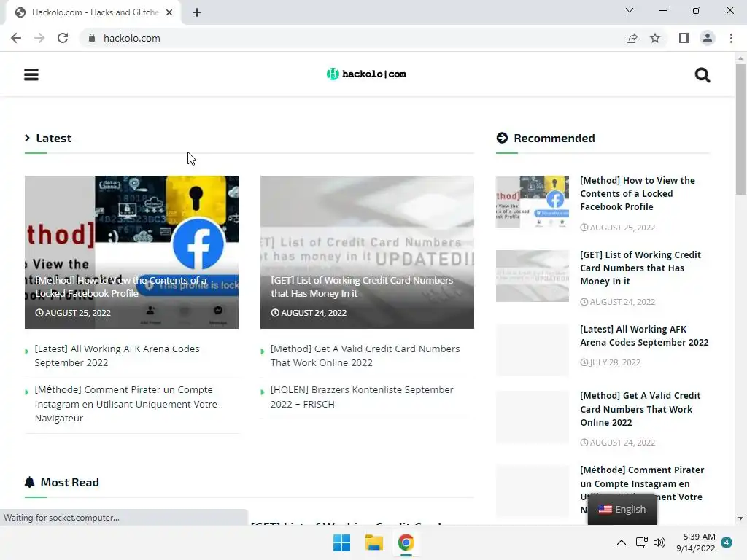
Task: Click the hackolo.com logo
Action: point(366,74)
